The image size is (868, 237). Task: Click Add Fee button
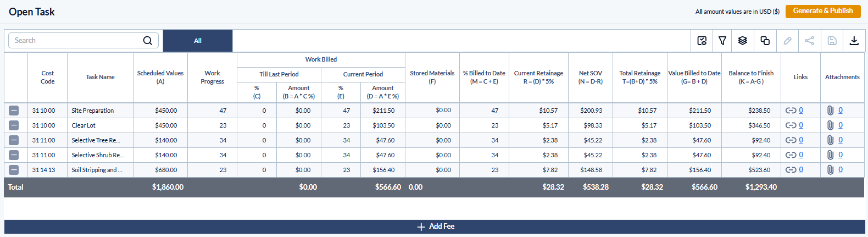[435, 227]
